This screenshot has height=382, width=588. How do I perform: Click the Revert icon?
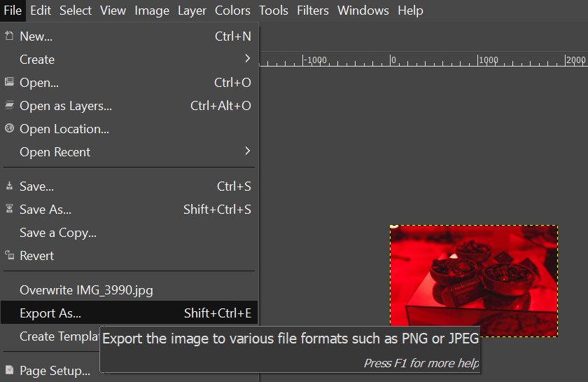point(9,256)
